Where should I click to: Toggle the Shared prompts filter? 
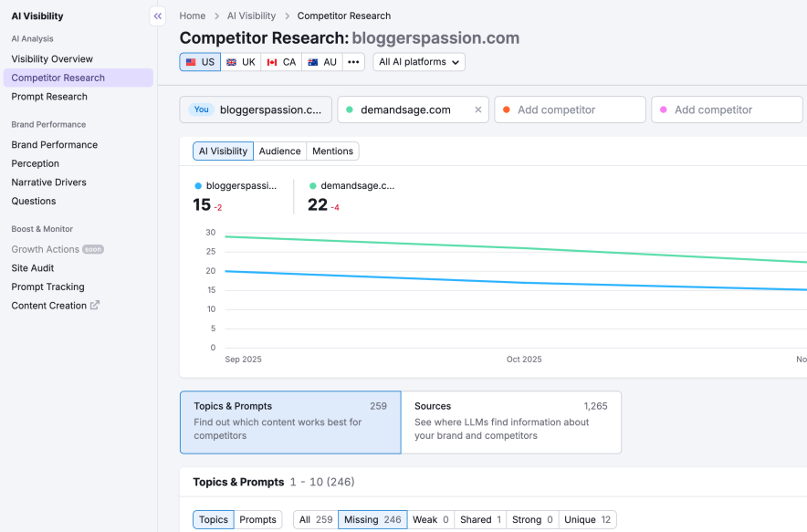(x=479, y=519)
